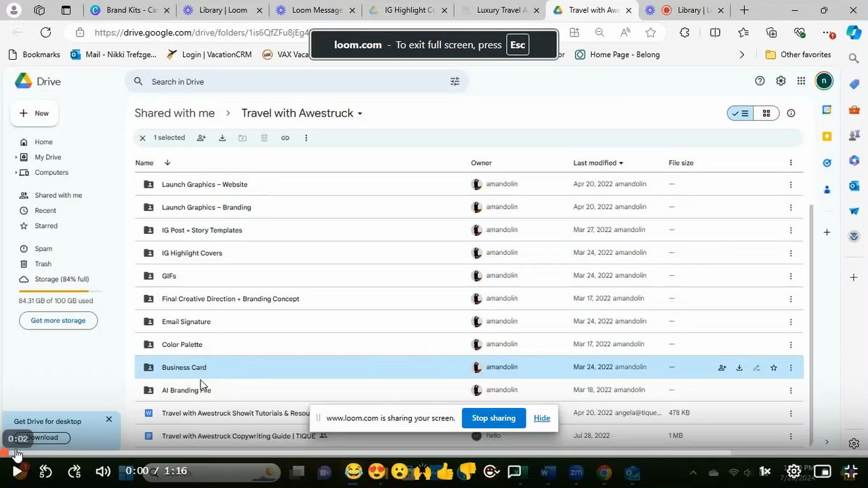868x488 pixels.
Task: Select the GIFs folder row
Action: click(469, 276)
